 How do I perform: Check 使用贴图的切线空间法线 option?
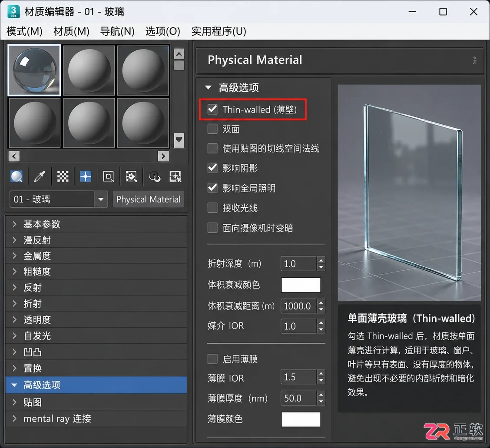[212, 148]
